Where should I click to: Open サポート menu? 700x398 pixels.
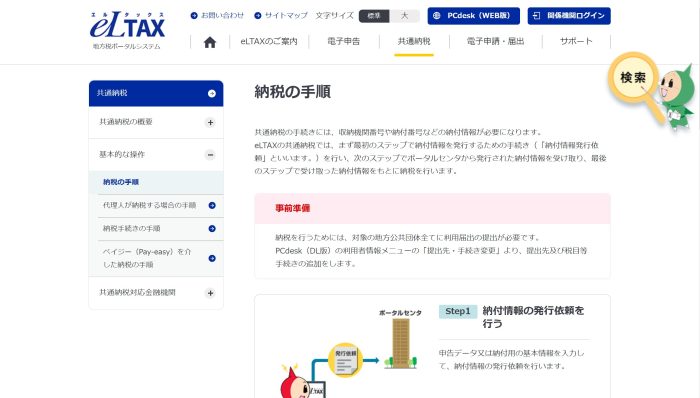[576, 41]
